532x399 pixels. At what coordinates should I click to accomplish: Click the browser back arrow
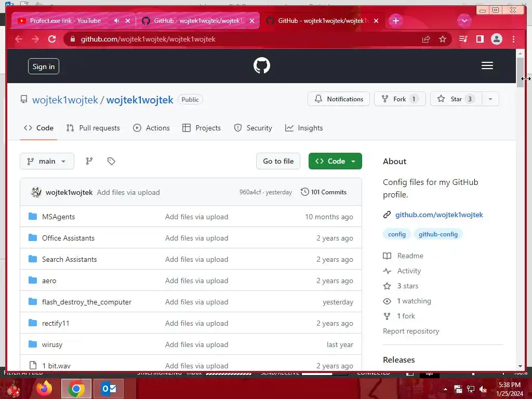tap(19, 39)
